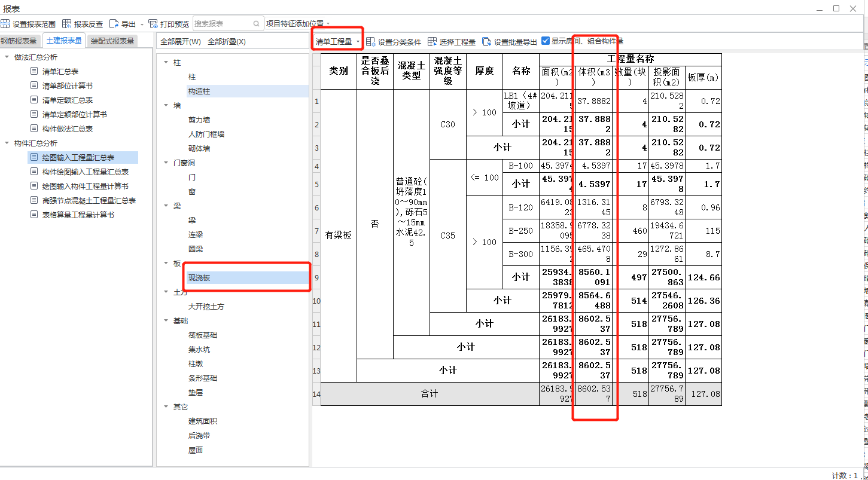Select 剪力墙 in the component tree
This screenshot has width=868, height=480.
click(x=199, y=120)
